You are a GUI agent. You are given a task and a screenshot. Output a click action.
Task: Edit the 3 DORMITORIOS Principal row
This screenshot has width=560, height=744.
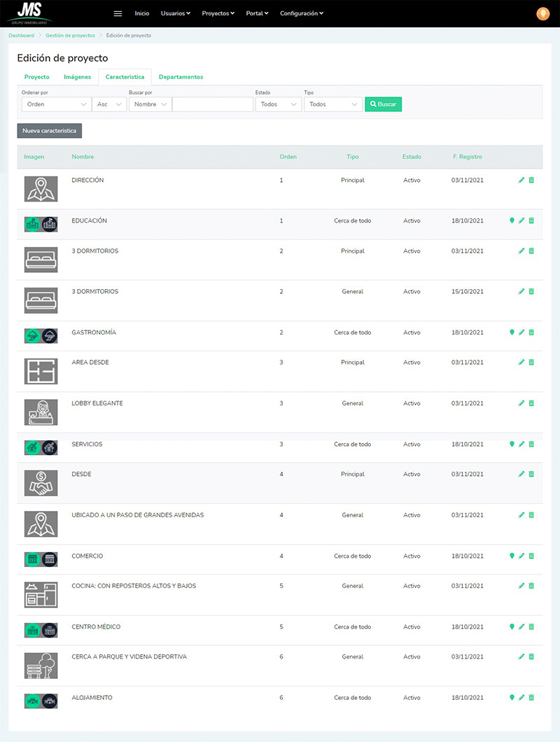pos(521,251)
